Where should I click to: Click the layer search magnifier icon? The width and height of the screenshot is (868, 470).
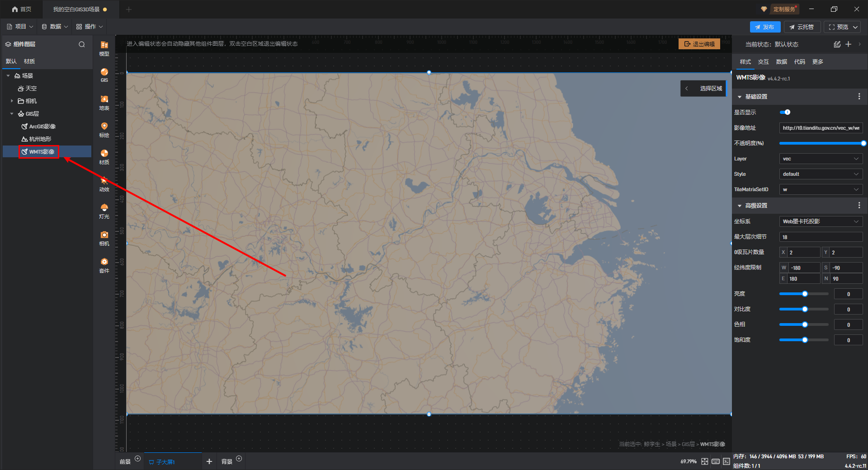coord(82,44)
